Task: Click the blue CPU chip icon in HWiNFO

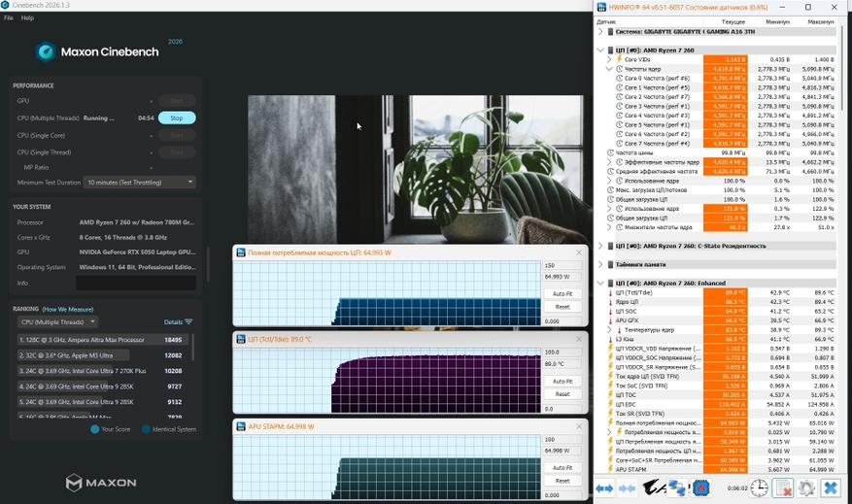Action: [x=701, y=487]
